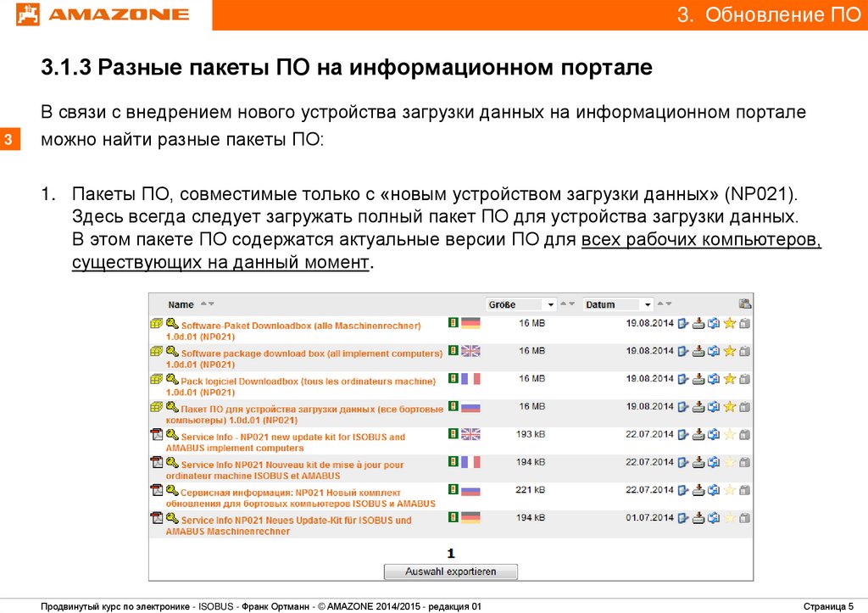Click the download icon in the Пакет ПО для устройства row
868x613 pixels.
tap(698, 407)
